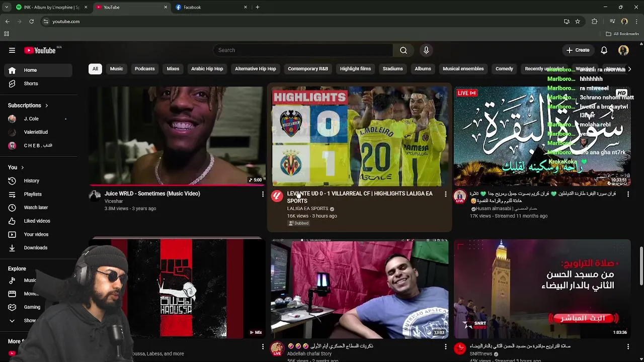Image resolution: width=644 pixels, height=362 pixels.
Task: Open Juice WRLD Sometimes video thumbnail
Action: tap(176, 136)
